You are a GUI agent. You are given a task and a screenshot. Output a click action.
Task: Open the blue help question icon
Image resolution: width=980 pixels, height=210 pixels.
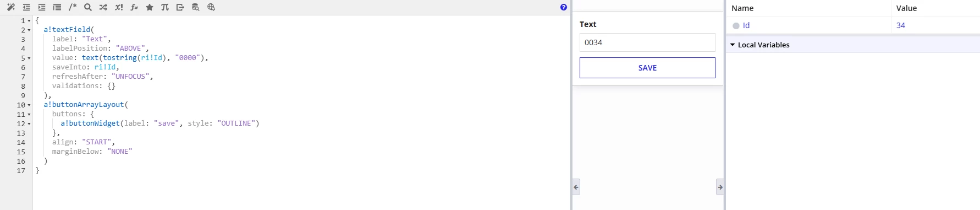coord(564,7)
